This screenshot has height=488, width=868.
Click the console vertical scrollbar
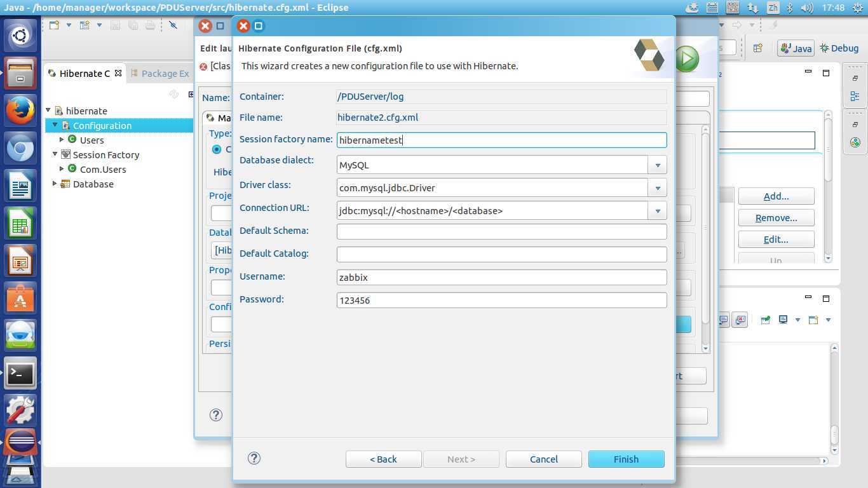pyautogui.click(x=834, y=398)
